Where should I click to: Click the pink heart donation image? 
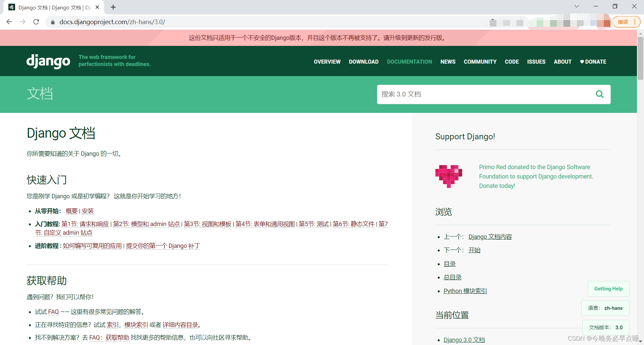point(449,176)
